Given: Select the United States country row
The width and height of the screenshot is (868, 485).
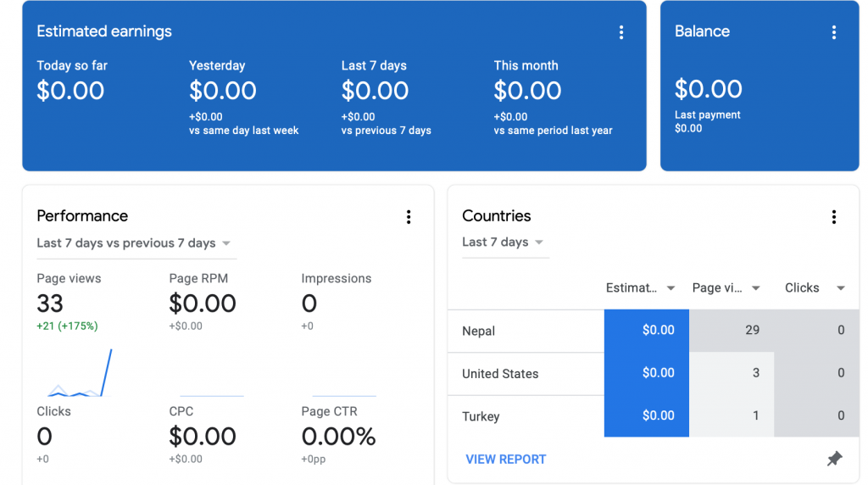Looking at the screenshot, I should (x=654, y=374).
